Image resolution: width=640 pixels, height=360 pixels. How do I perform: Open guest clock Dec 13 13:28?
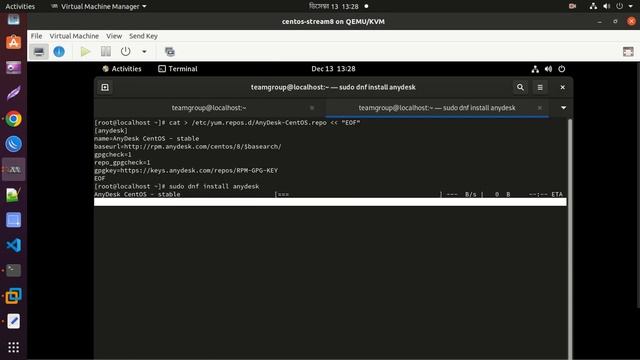(x=333, y=69)
